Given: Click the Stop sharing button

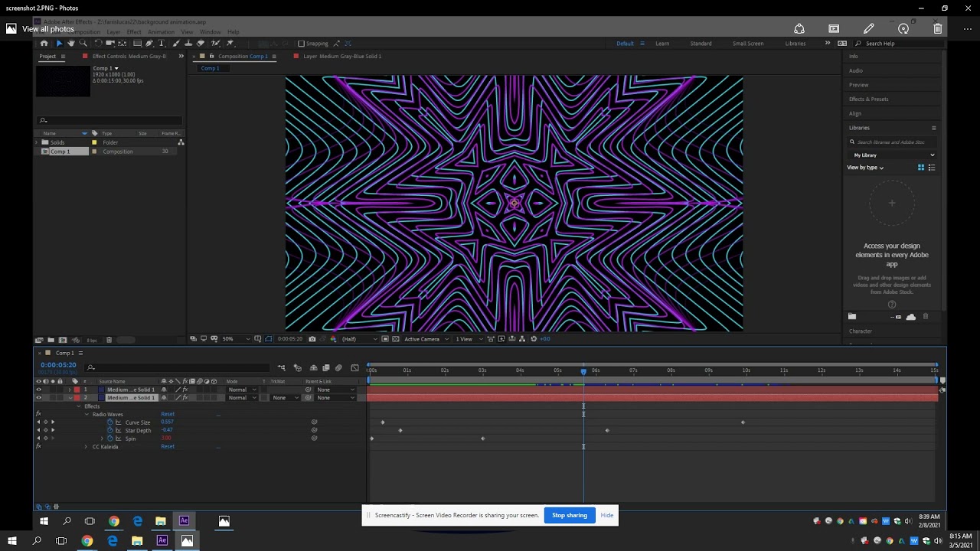Looking at the screenshot, I should (x=569, y=515).
